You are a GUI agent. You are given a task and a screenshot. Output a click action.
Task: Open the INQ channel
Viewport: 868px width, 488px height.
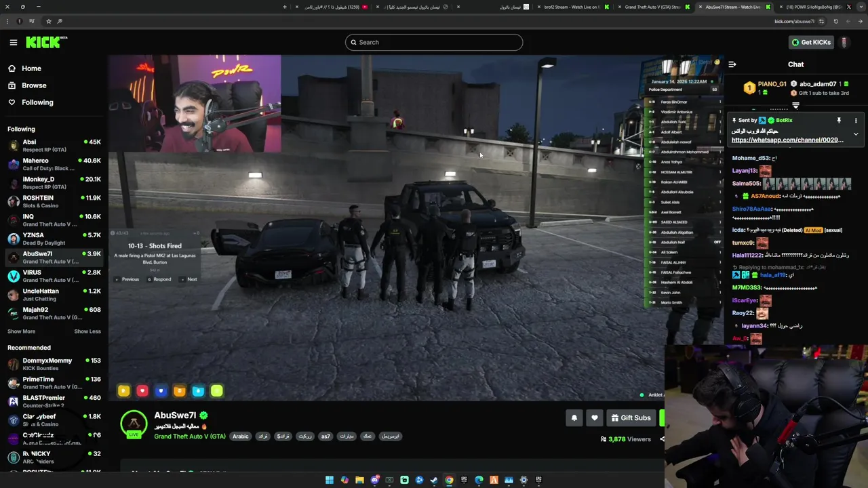coord(54,220)
